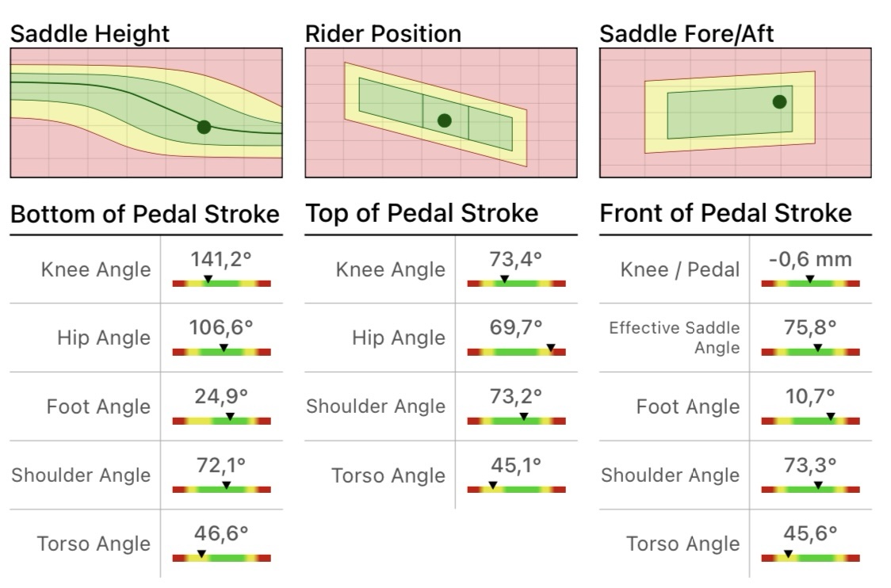The image size is (891, 588).
Task: Click the range bar under 10,7° foot angle
Action: 810,421
